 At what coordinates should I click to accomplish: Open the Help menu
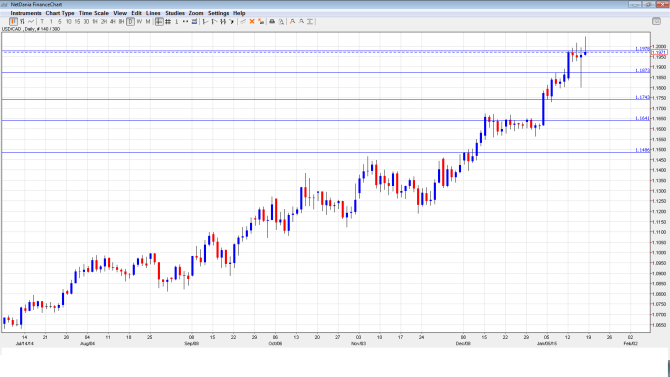(239, 13)
